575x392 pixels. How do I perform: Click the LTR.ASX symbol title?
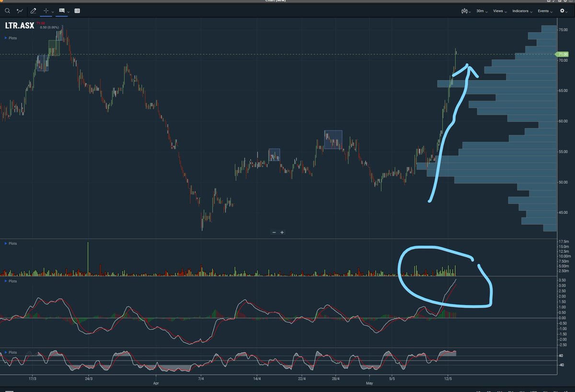[20, 26]
